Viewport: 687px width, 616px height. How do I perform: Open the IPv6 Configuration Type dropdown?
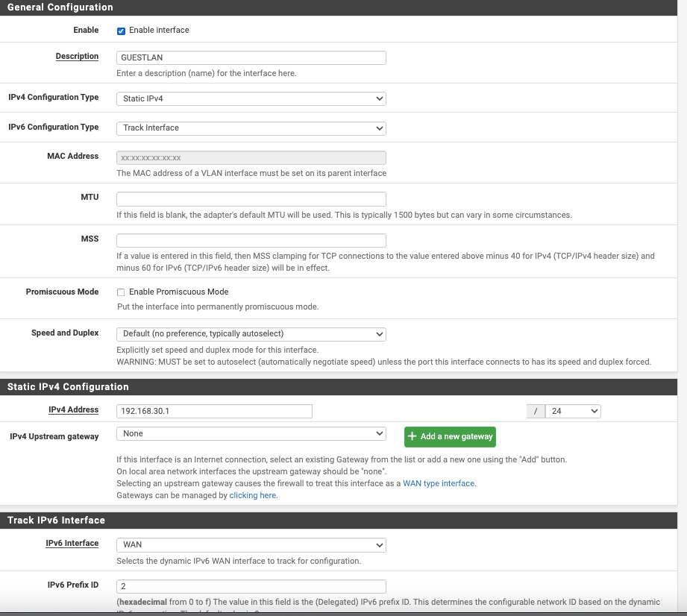pos(251,128)
